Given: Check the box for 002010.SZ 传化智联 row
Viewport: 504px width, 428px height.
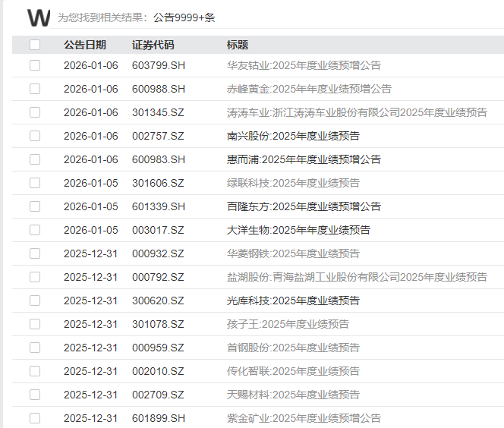Looking at the screenshot, I should tap(35, 371).
